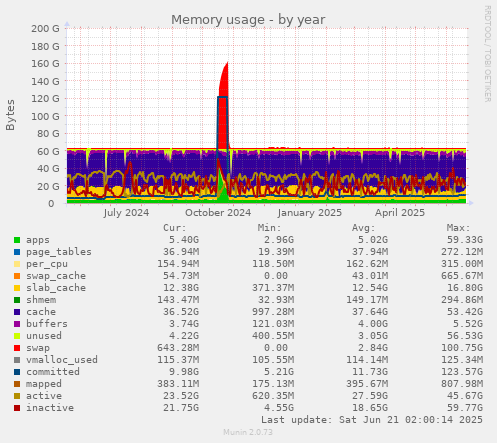Select the olive active legend swatch
This screenshot has width=497, height=443.
(x=17, y=396)
